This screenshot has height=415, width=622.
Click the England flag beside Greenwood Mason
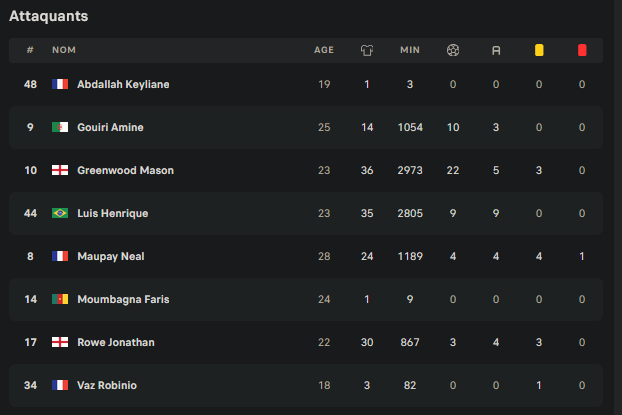[60, 170]
